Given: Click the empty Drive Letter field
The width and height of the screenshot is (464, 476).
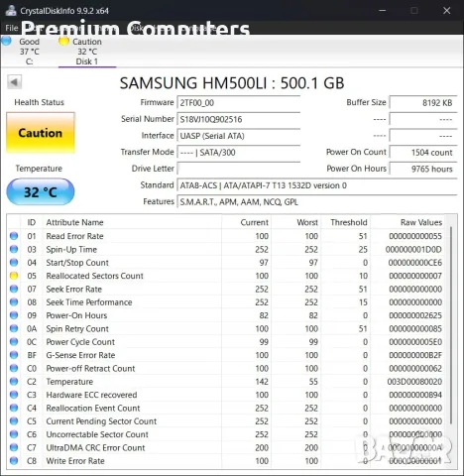Looking at the screenshot, I should pyautogui.click(x=238, y=169).
